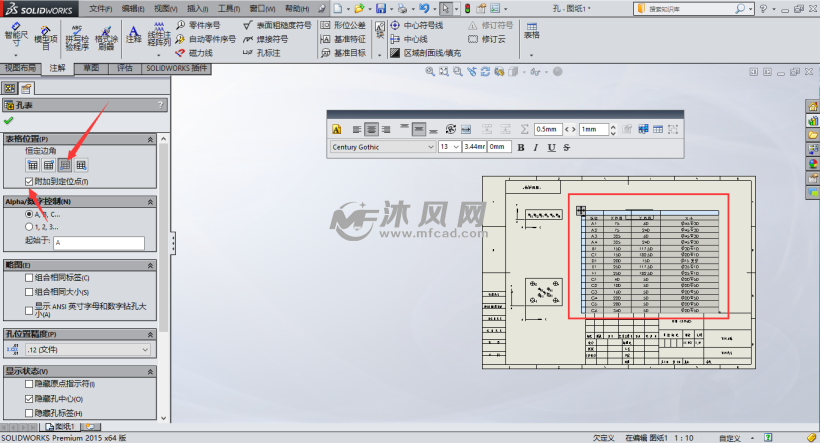Collapse the Visibility (显示状态) section
This screenshot has height=443, width=820.
[x=150, y=371]
